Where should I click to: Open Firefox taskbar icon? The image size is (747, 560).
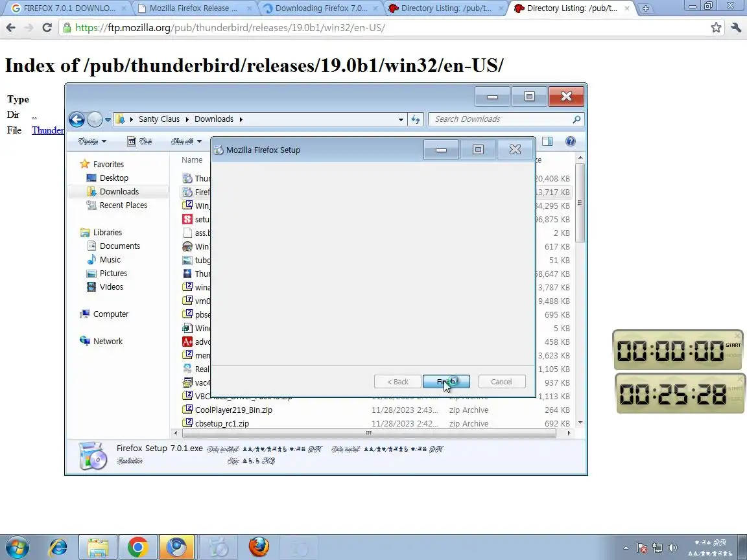click(x=259, y=547)
